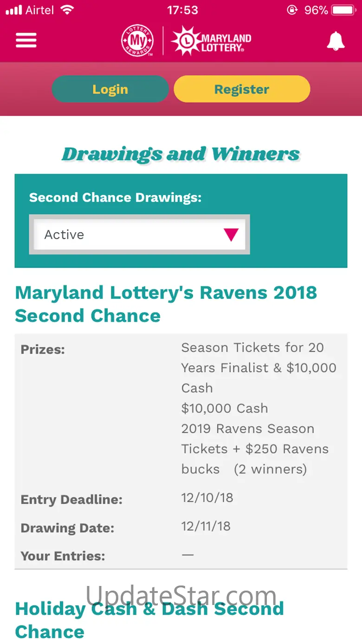Image resolution: width=362 pixels, height=644 pixels.
Task: Tap the notification bell icon
Action: 336,41
